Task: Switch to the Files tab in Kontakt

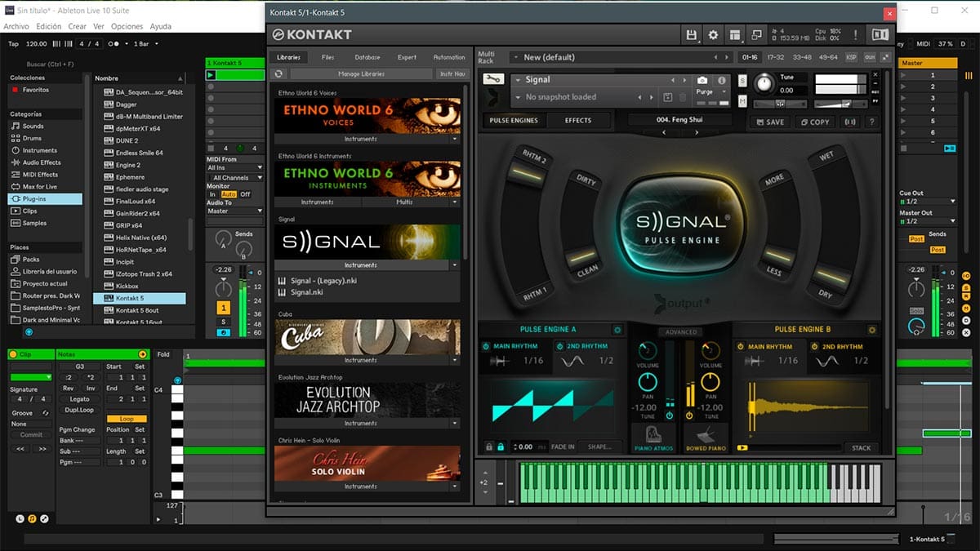Action: coord(327,57)
